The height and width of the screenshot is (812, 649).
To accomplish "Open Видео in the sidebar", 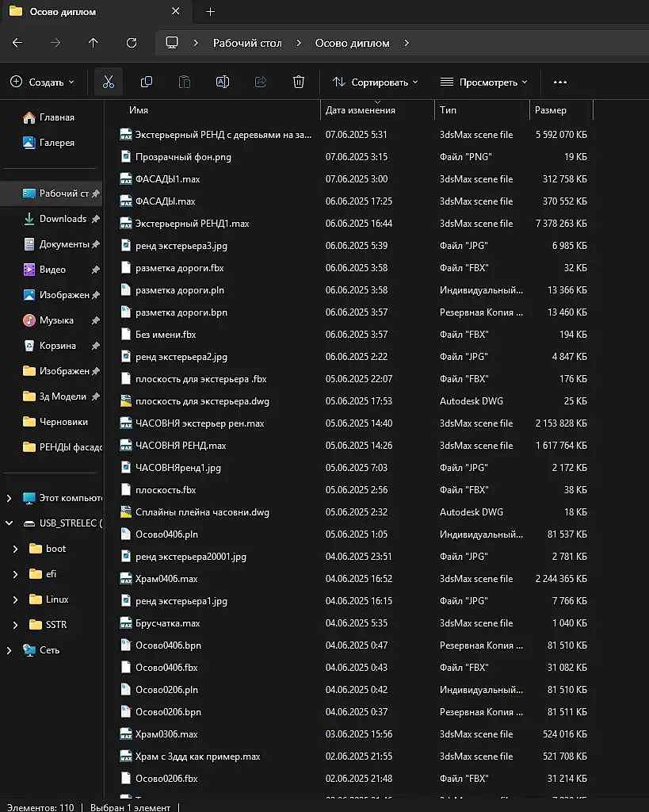I will pyautogui.click(x=44, y=270).
